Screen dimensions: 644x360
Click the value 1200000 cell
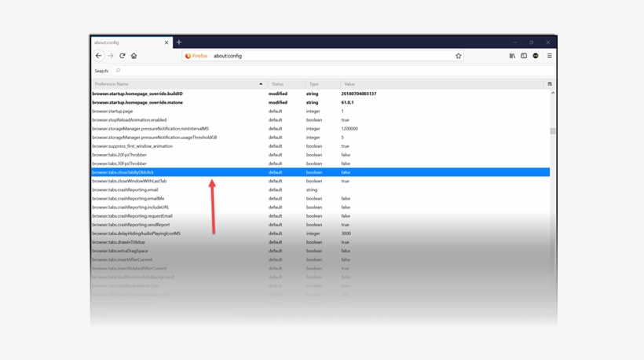point(349,129)
